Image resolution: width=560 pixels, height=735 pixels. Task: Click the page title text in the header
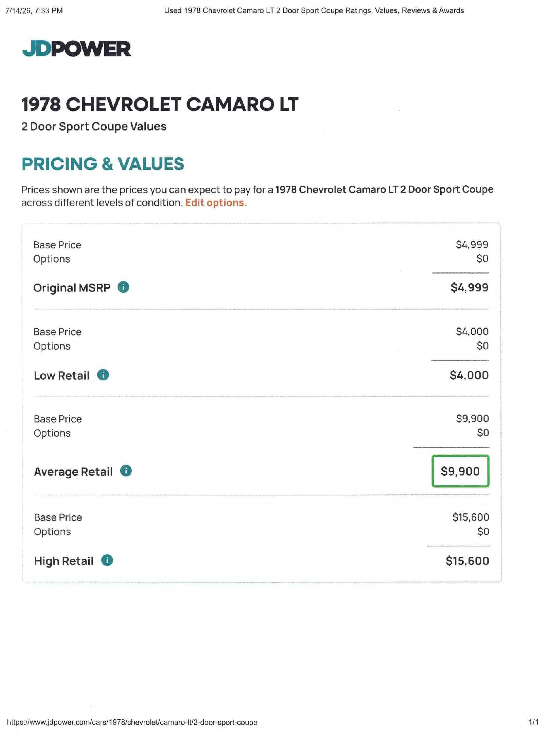(314, 11)
